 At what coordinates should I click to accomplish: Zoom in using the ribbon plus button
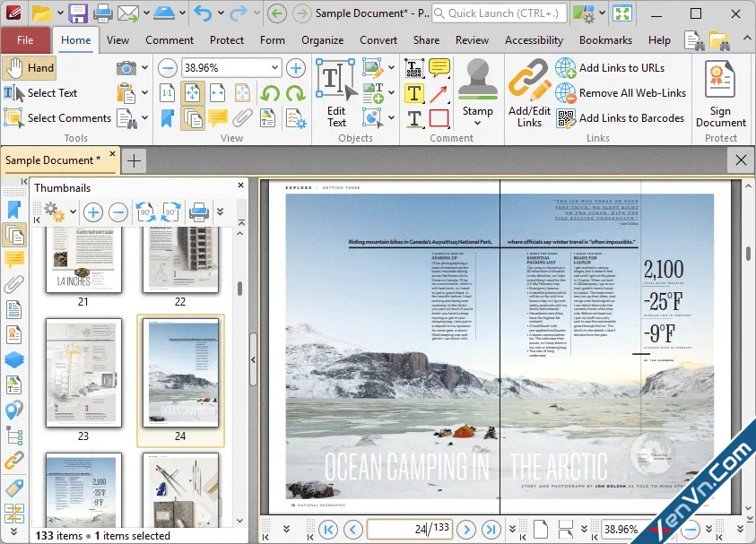[296, 68]
